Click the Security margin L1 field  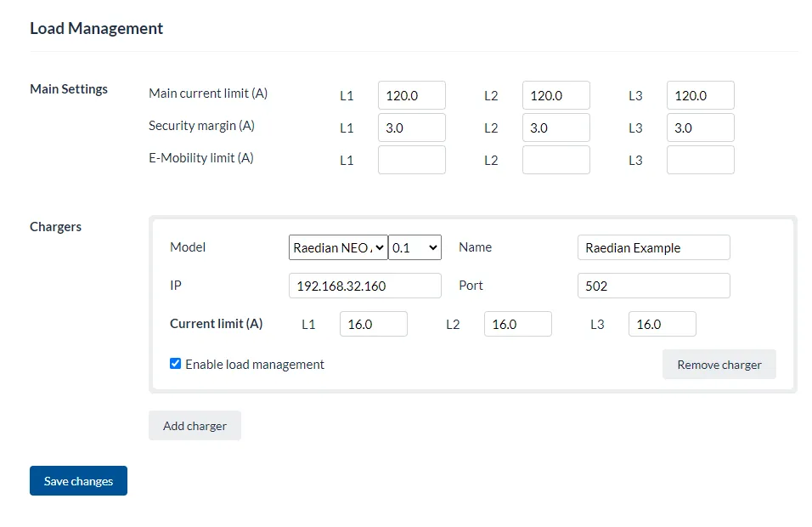pyautogui.click(x=412, y=127)
